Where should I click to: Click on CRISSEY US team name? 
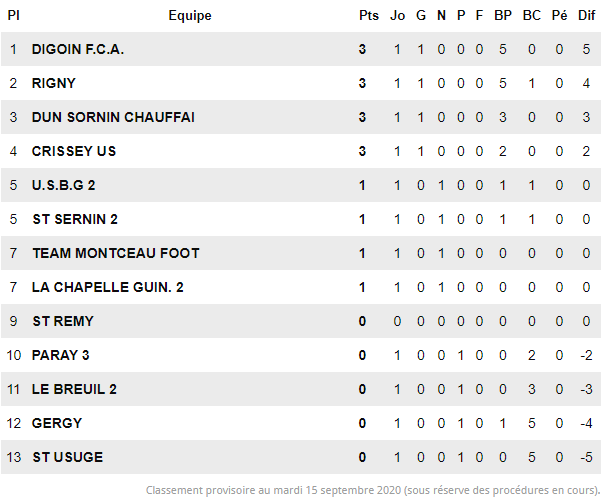pyautogui.click(x=74, y=151)
